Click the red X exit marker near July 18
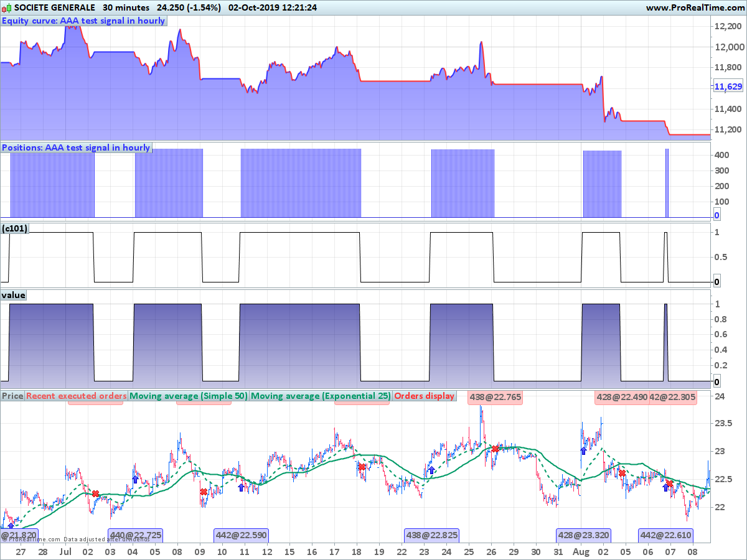Screen dimensions: 747x560 click(362, 467)
